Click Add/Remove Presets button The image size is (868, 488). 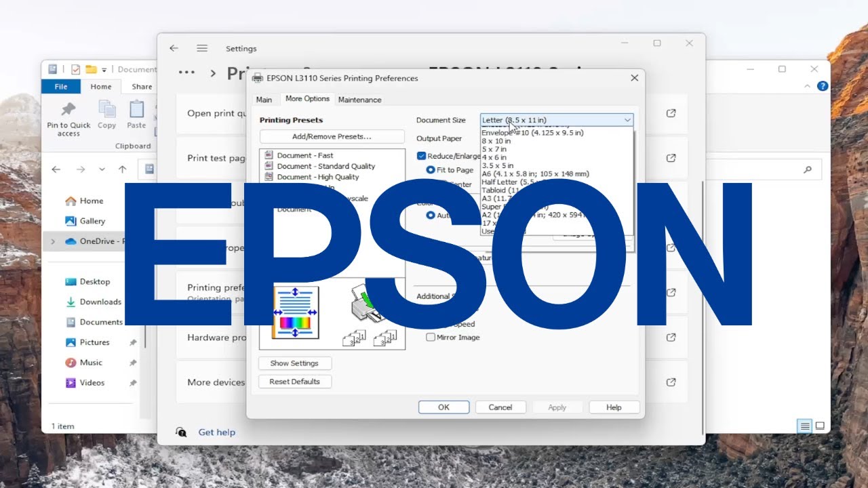click(x=332, y=136)
